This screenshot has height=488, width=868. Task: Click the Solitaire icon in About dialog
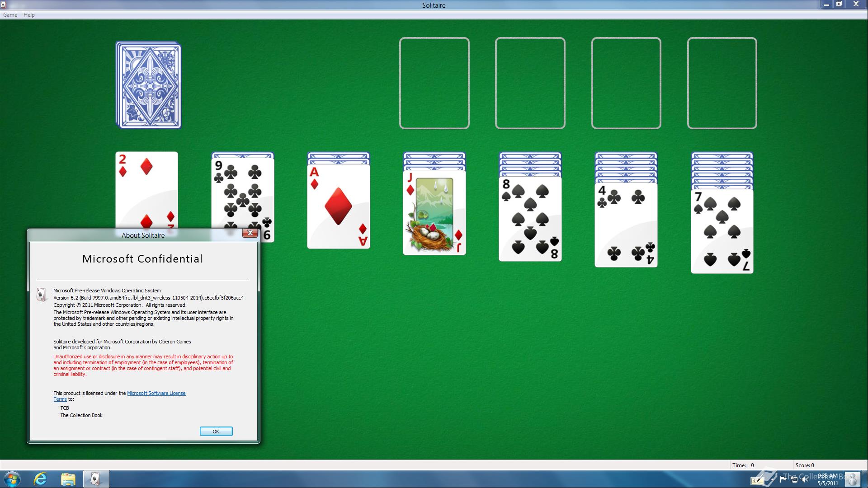(42, 295)
